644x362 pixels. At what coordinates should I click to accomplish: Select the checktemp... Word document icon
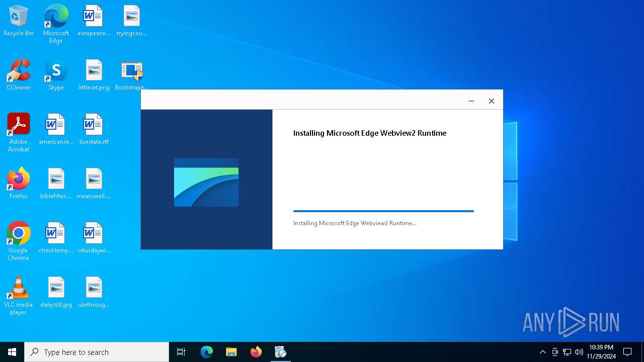click(x=56, y=238)
